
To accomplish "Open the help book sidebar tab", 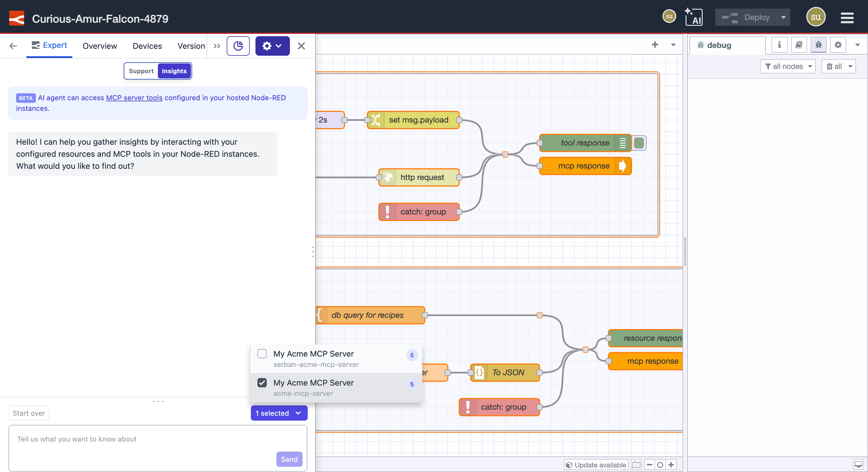I will pos(799,44).
